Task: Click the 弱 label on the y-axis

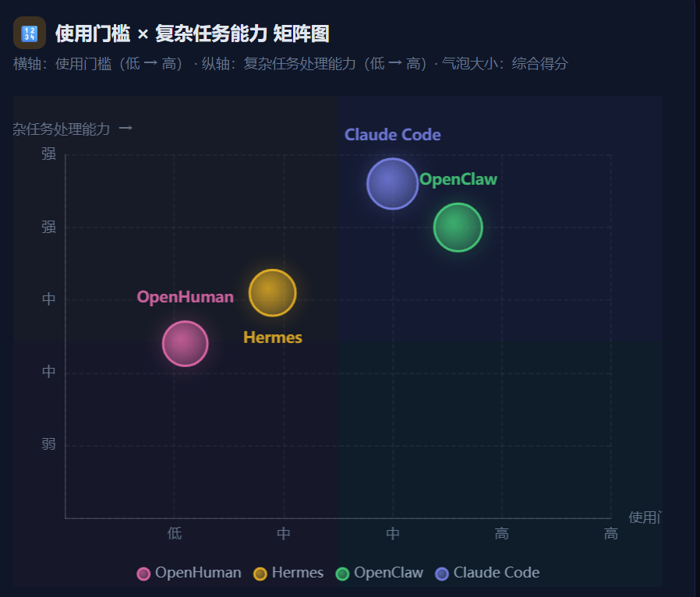Action: [48, 444]
